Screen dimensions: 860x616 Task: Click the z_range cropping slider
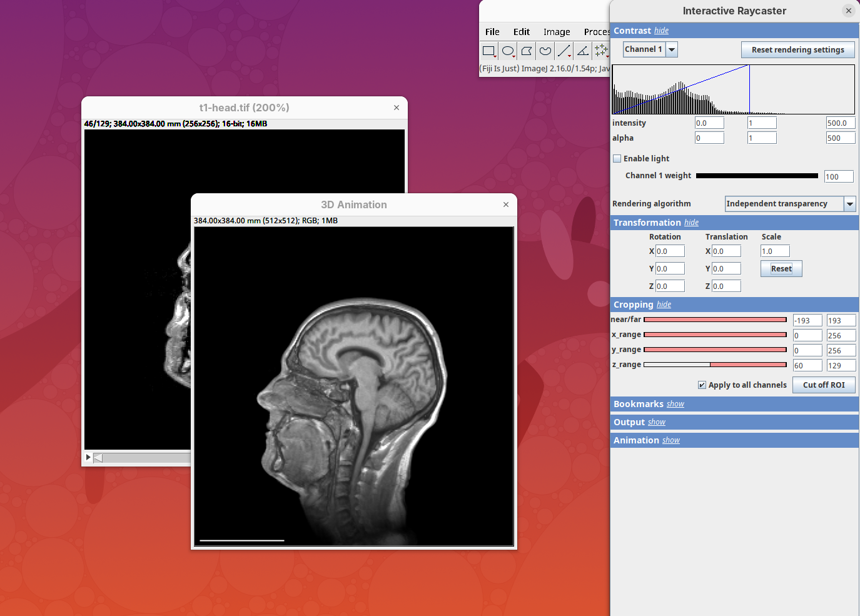715,365
